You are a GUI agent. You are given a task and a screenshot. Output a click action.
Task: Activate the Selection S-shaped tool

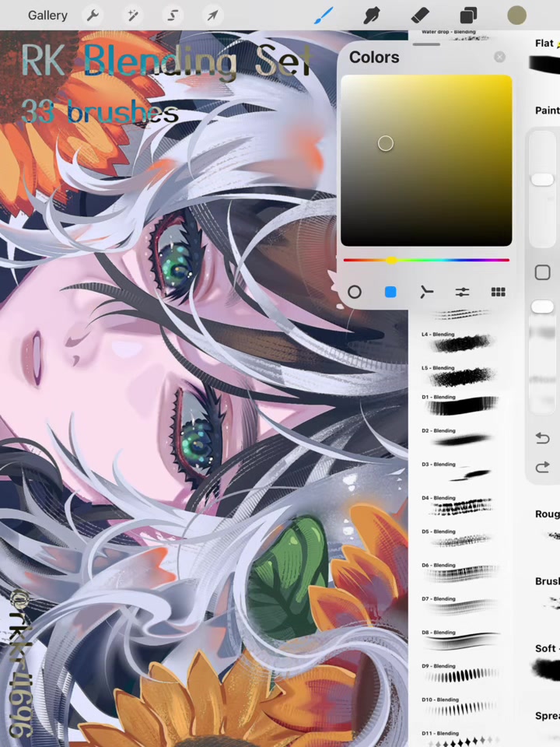coord(173,16)
